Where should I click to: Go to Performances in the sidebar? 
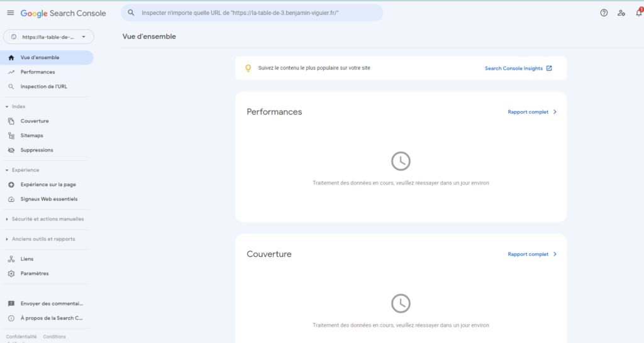point(37,72)
